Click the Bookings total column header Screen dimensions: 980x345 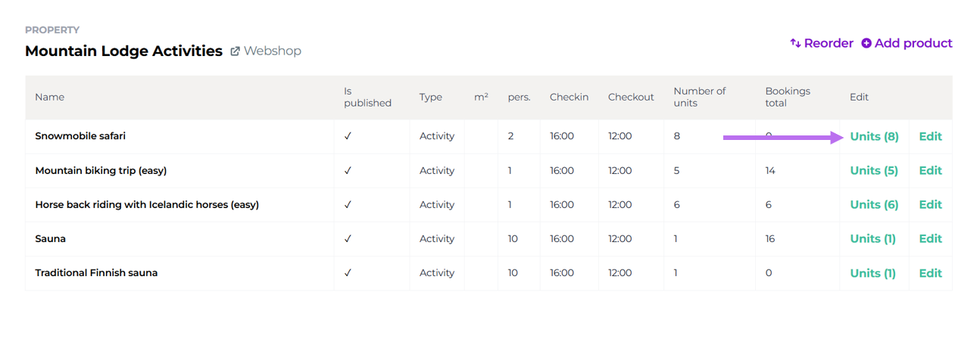coord(787,97)
